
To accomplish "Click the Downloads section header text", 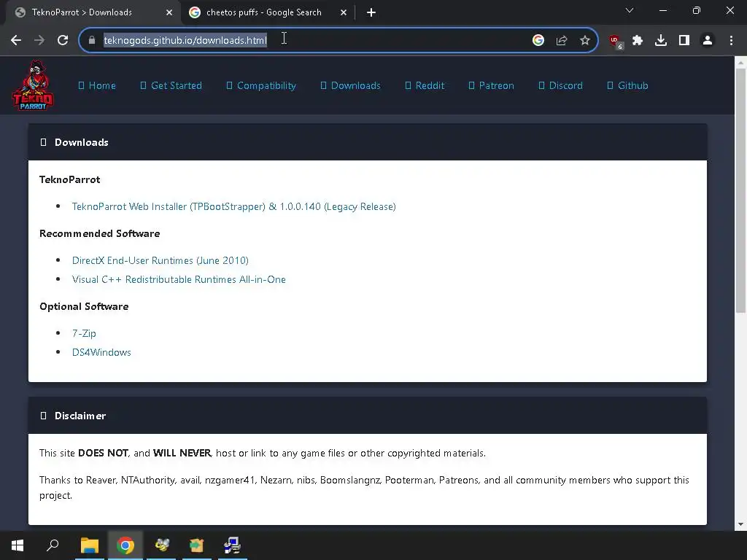I will coord(82,142).
